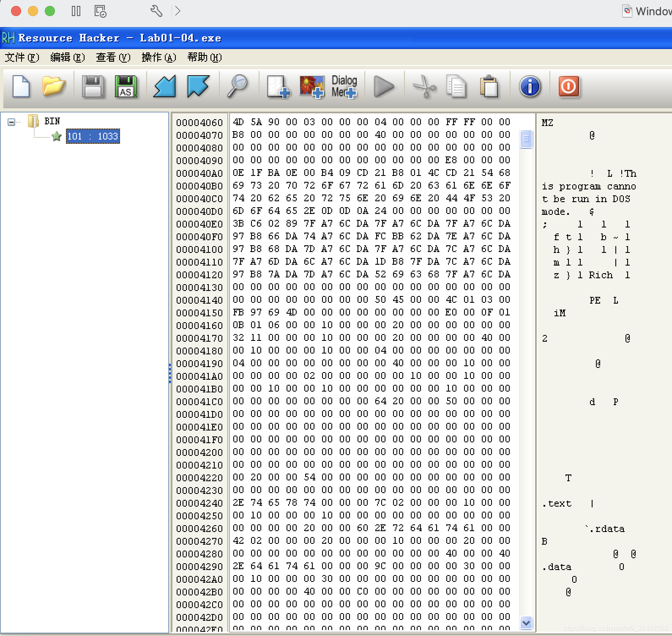This screenshot has height=636, width=672.
Task: Open the 帮助(H) menu
Action: click(x=205, y=58)
